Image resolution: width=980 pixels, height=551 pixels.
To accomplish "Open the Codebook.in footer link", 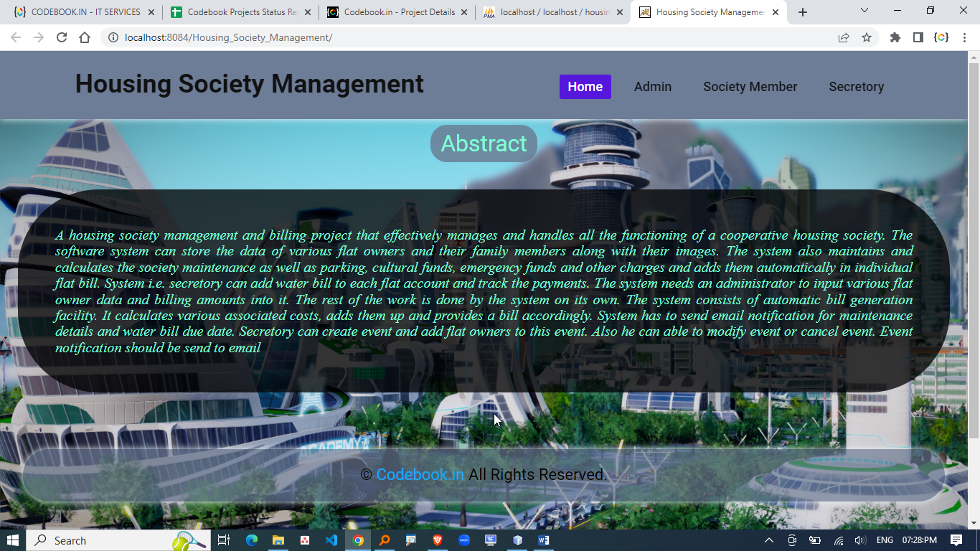I will pos(420,475).
